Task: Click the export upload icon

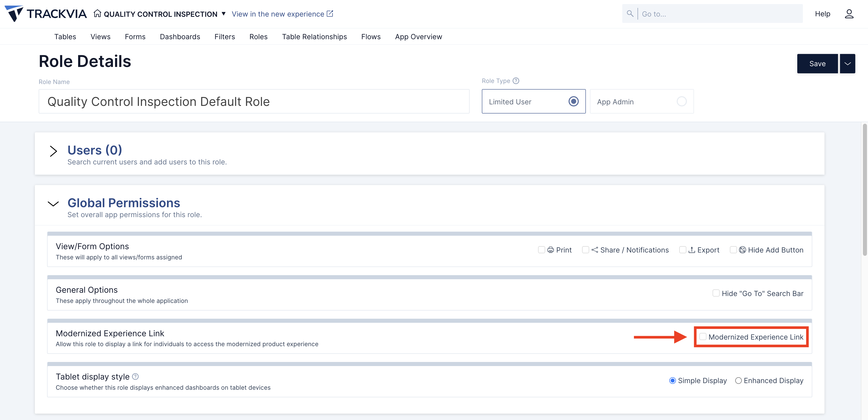Action: tap(692, 250)
